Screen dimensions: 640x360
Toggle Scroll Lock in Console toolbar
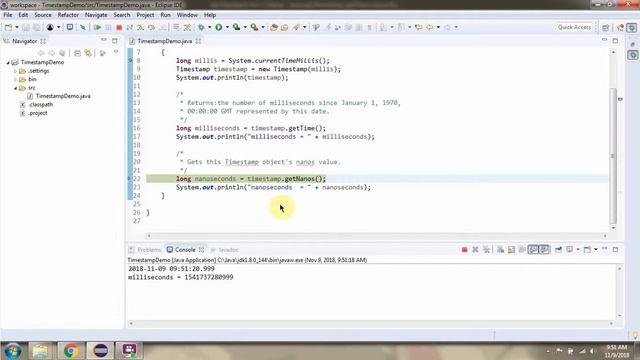coord(511,250)
